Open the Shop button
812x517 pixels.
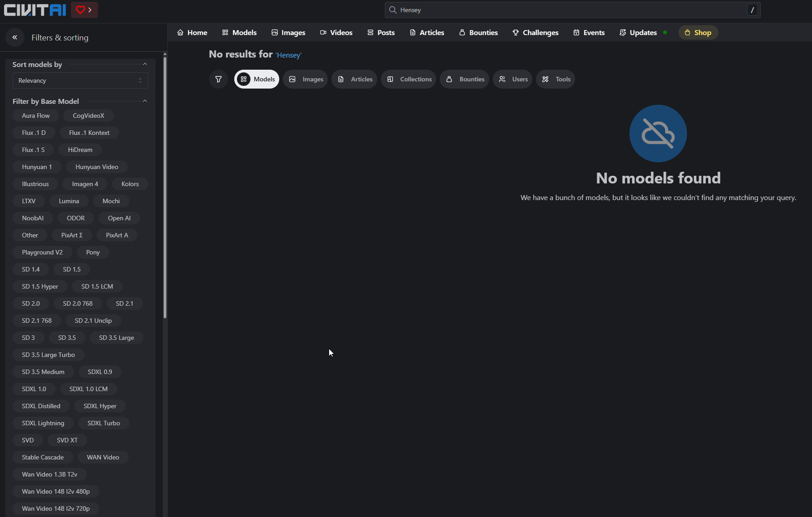(x=698, y=32)
